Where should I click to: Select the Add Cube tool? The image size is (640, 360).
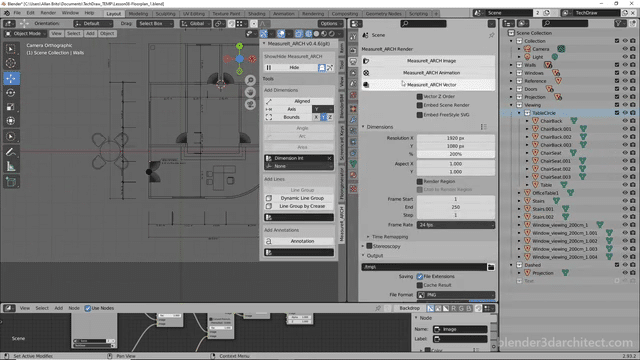pyautogui.click(x=11, y=182)
